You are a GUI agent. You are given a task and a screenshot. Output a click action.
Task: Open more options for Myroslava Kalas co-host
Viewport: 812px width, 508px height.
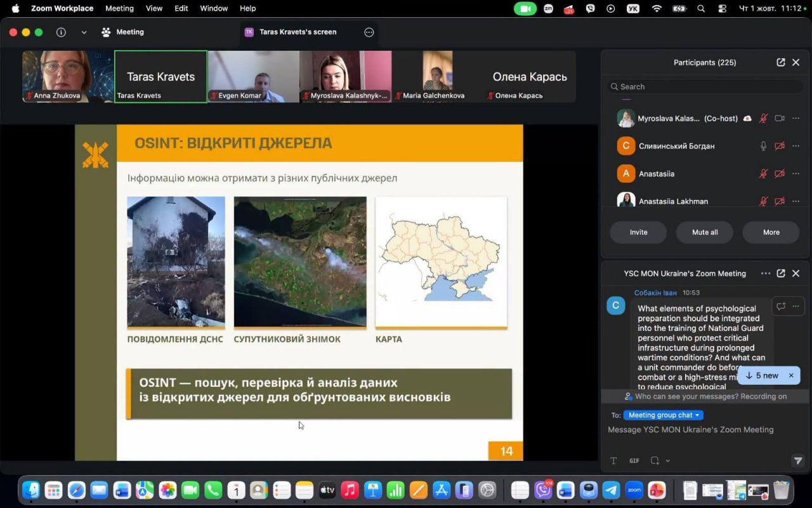(x=796, y=118)
